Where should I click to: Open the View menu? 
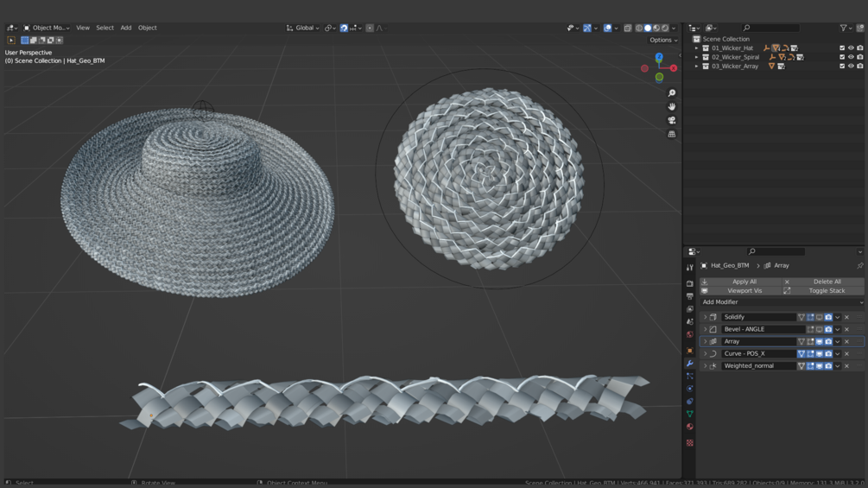point(83,28)
